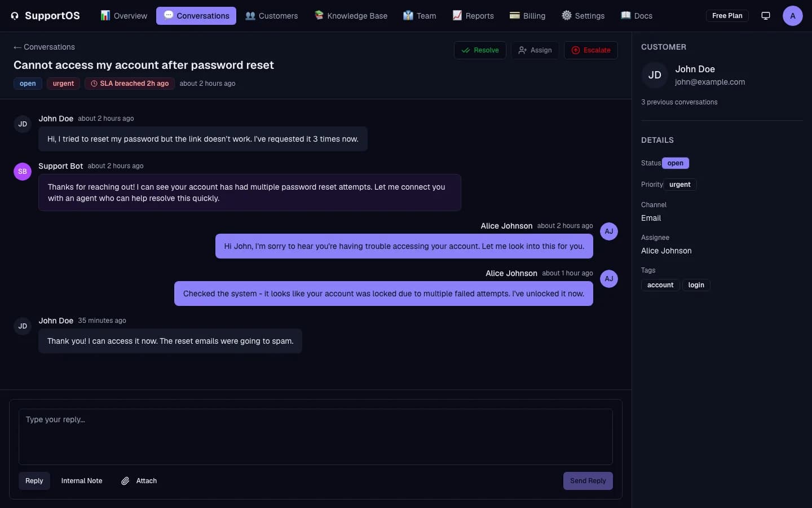Click the Billing credit card icon

coord(515,16)
